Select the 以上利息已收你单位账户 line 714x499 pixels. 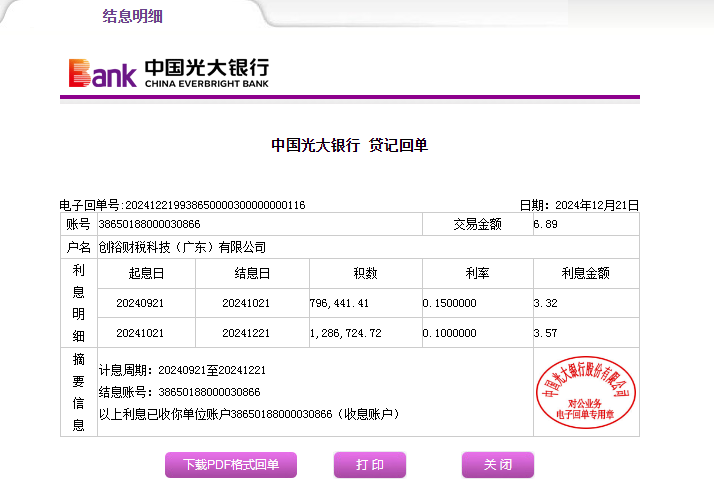tap(250, 414)
